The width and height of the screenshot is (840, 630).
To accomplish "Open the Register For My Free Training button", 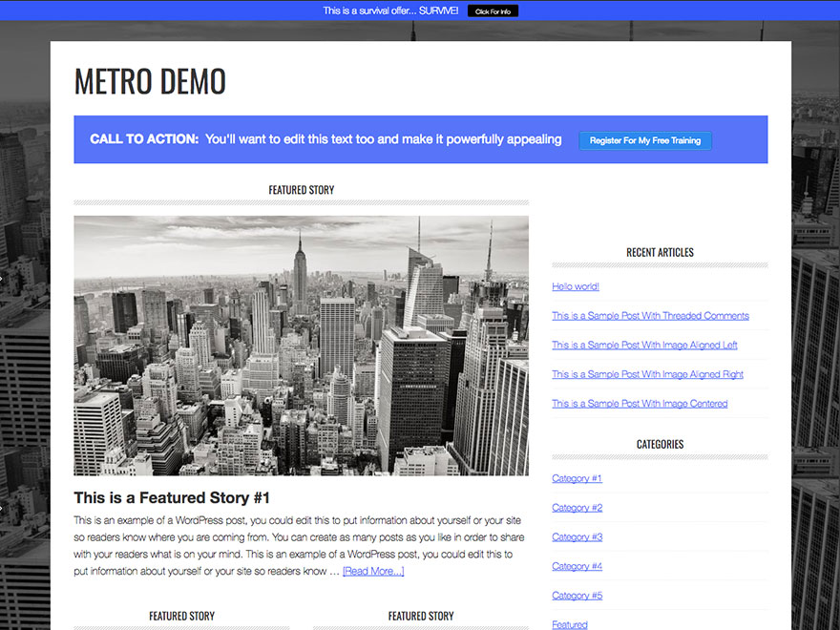I will click(645, 140).
